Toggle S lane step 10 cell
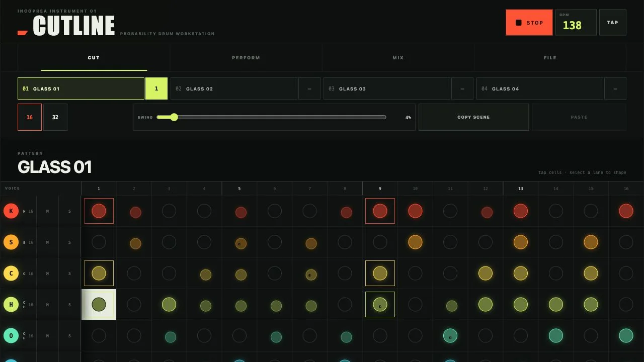This screenshot has height=362, width=644. [x=415, y=242]
